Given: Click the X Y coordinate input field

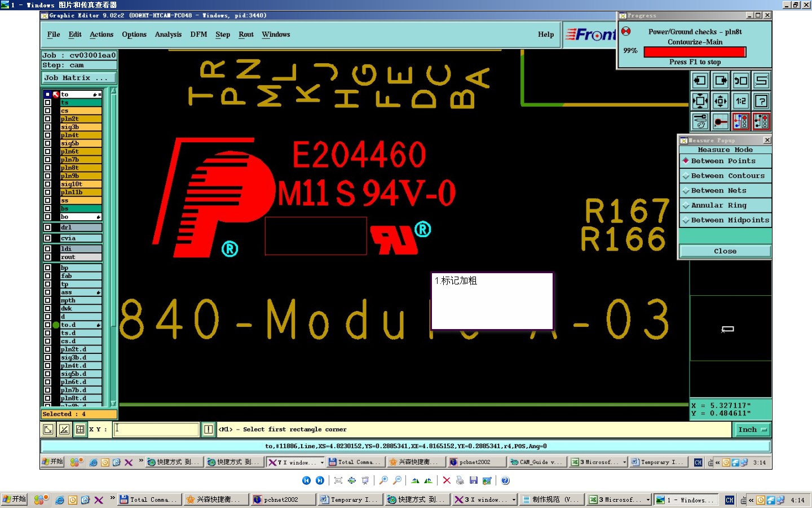Looking at the screenshot, I should 157,430.
